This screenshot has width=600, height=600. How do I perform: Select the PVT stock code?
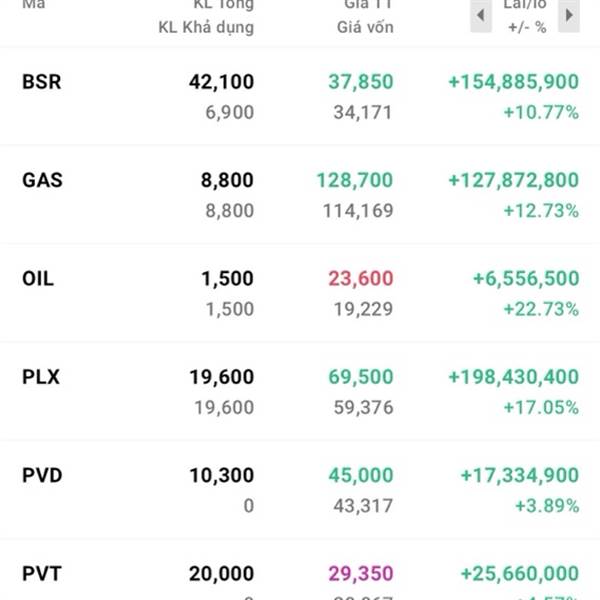pyautogui.click(x=41, y=573)
